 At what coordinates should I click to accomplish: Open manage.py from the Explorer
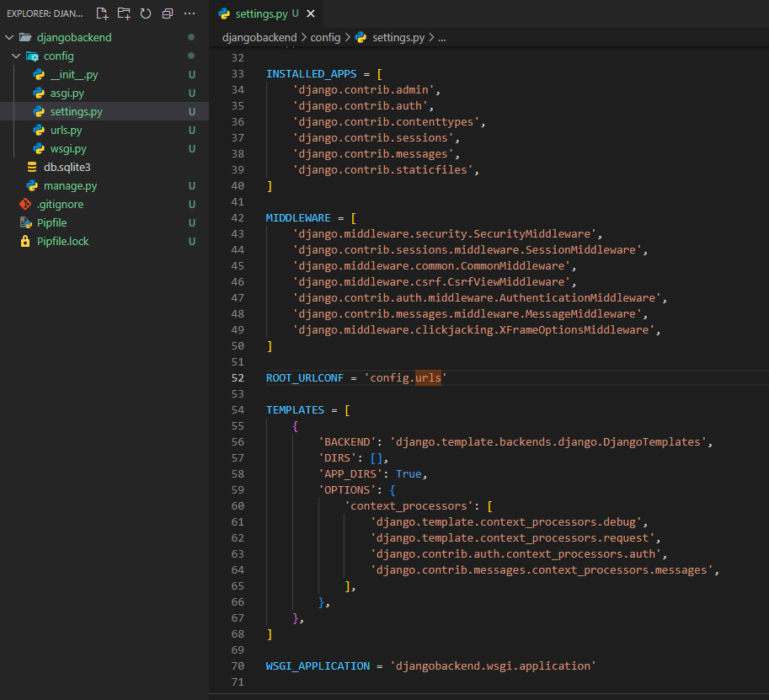point(70,185)
